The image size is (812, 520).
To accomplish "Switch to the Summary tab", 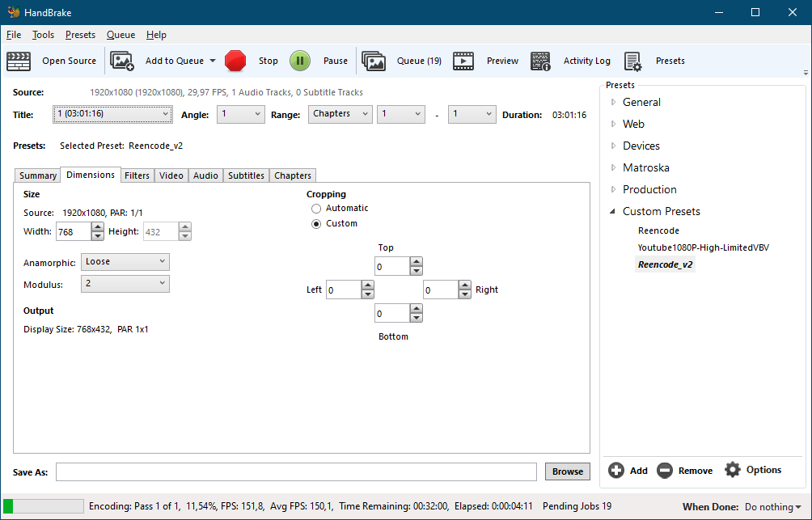I will point(38,175).
